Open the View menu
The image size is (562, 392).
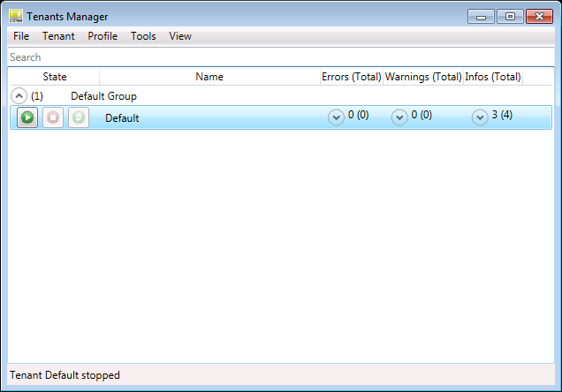tap(180, 36)
